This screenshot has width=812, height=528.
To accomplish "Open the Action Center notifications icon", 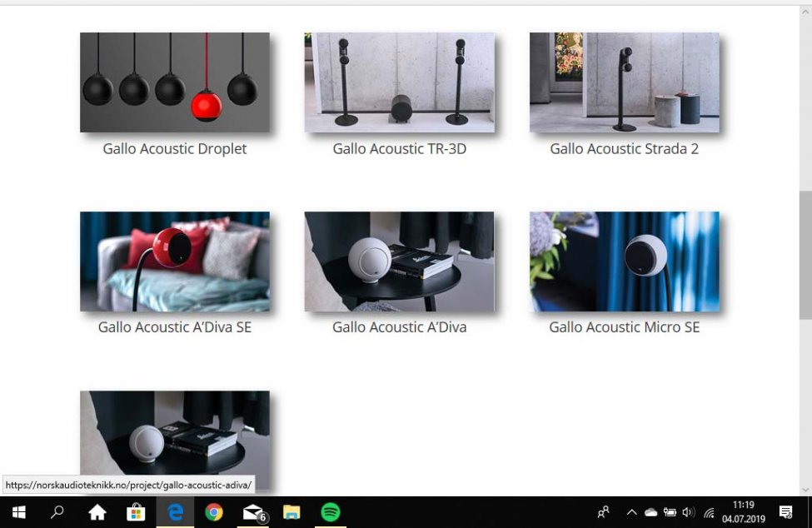I will [x=785, y=512].
